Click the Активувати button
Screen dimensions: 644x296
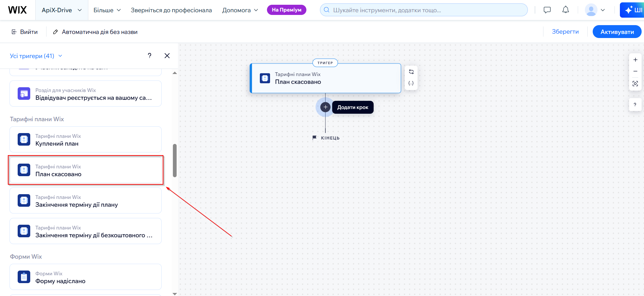coord(617,32)
